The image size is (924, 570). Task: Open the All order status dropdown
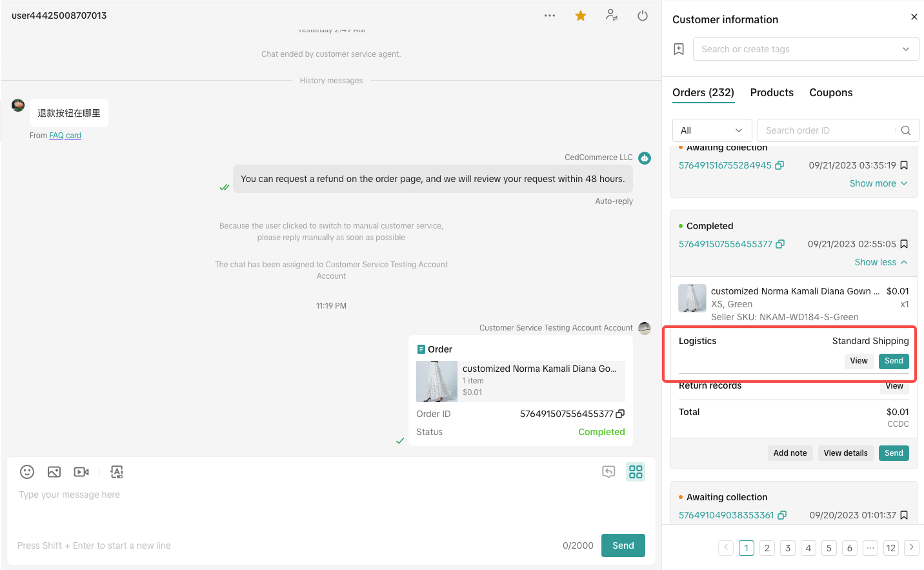pyautogui.click(x=712, y=130)
